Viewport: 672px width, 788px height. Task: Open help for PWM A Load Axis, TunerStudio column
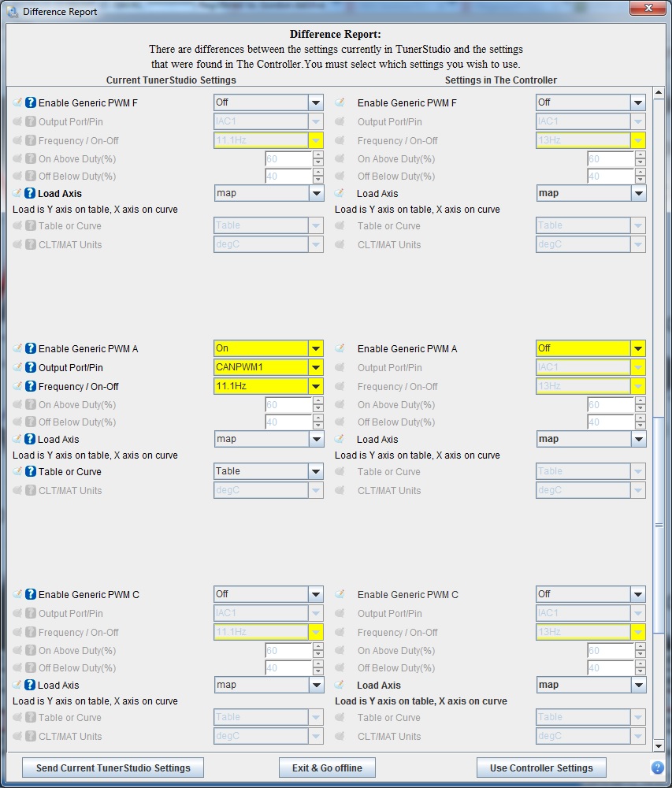30,439
